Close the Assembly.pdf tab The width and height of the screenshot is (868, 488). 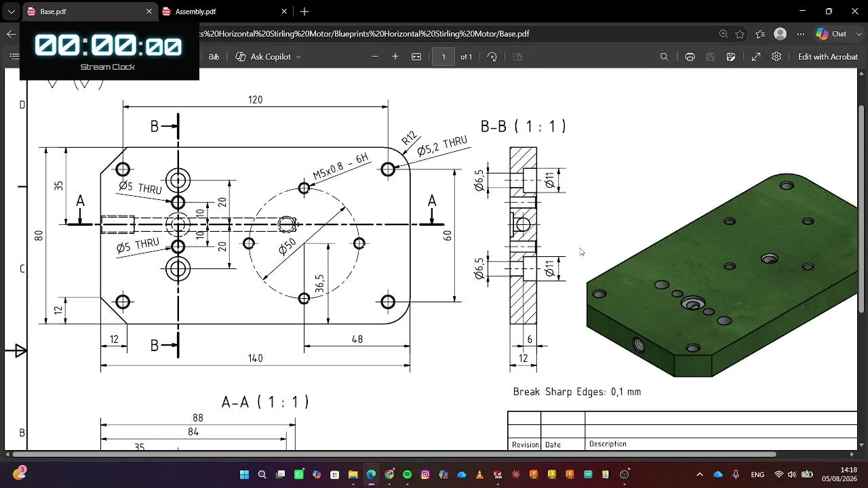(x=284, y=12)
